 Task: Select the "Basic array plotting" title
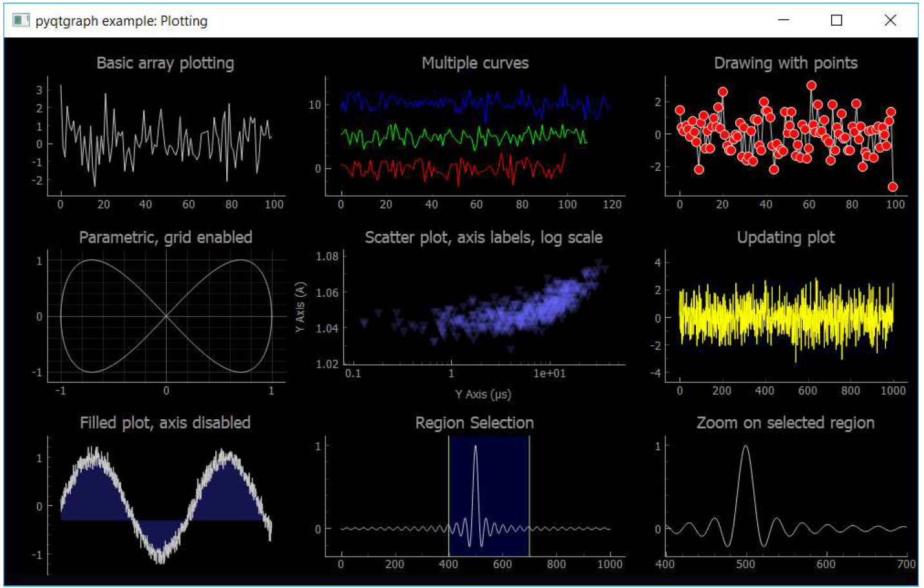point(165,63)
